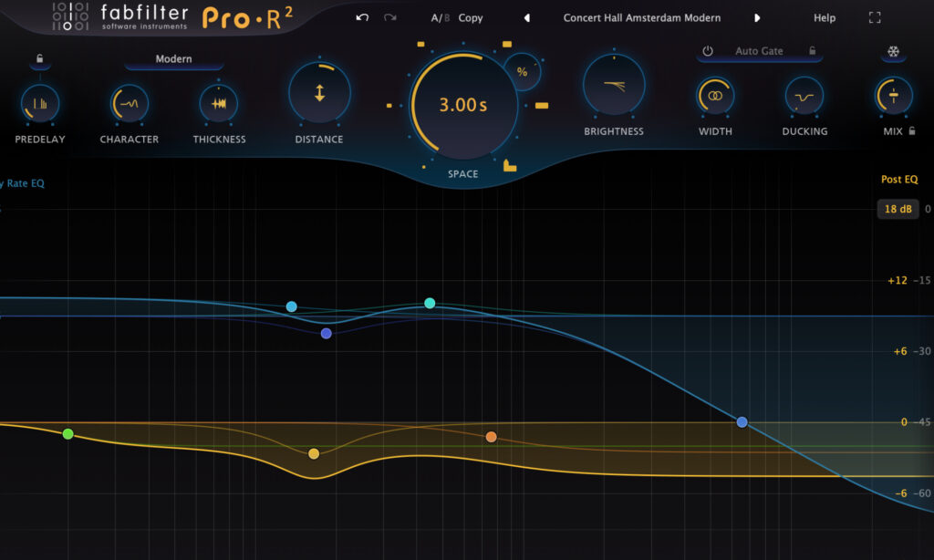Click the 18 dB EQ range selector
Viewport: 934px width, 560px height.
[898, 209]
